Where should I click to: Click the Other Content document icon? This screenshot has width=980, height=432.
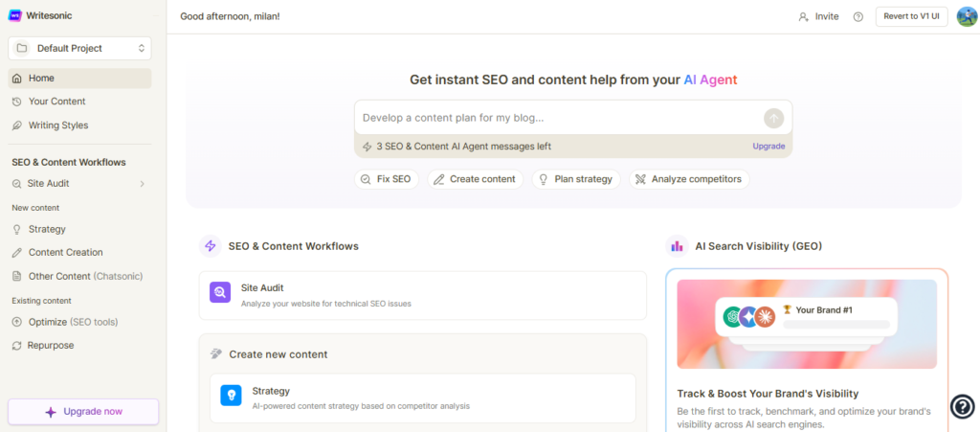click(x=17, y=276)
